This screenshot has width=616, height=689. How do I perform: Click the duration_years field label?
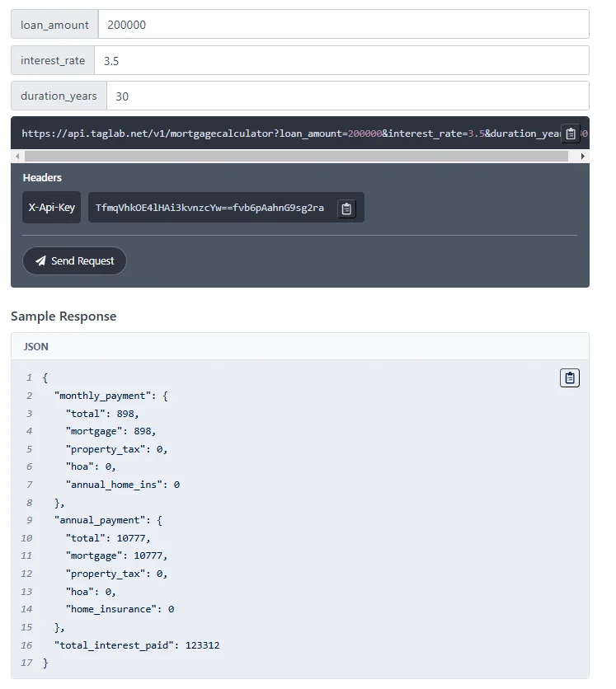(59, 96)
